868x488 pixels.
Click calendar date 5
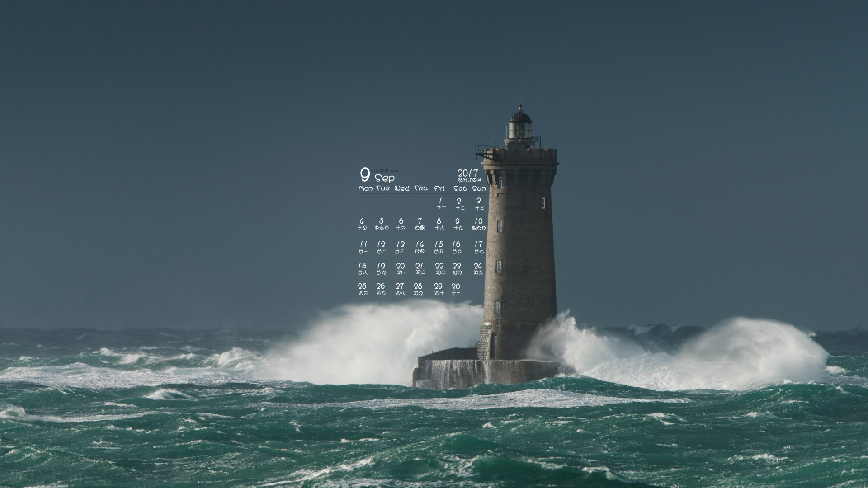[x=381, y=221]
